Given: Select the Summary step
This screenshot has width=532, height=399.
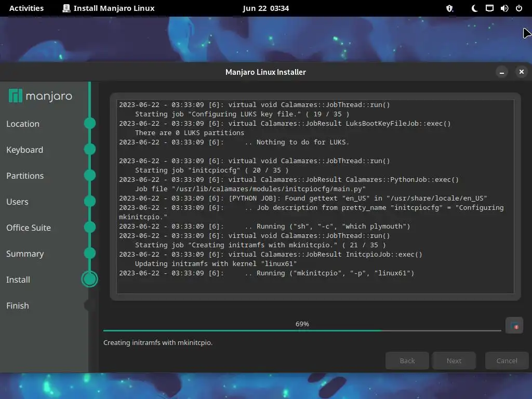Looking at the screenshot, I should (x=25, y=254).
